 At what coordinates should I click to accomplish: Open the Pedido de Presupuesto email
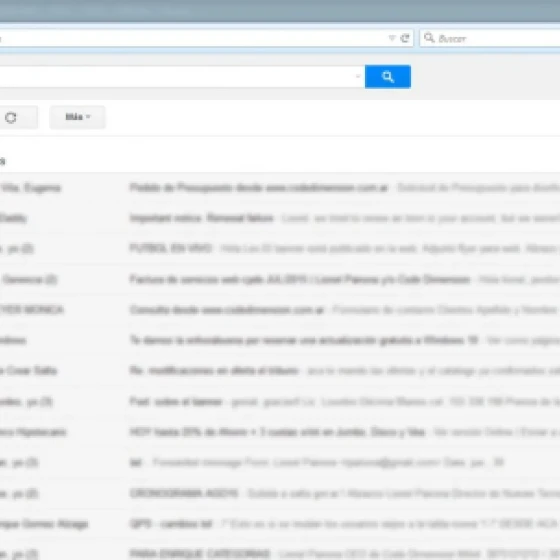click(280, 188)
